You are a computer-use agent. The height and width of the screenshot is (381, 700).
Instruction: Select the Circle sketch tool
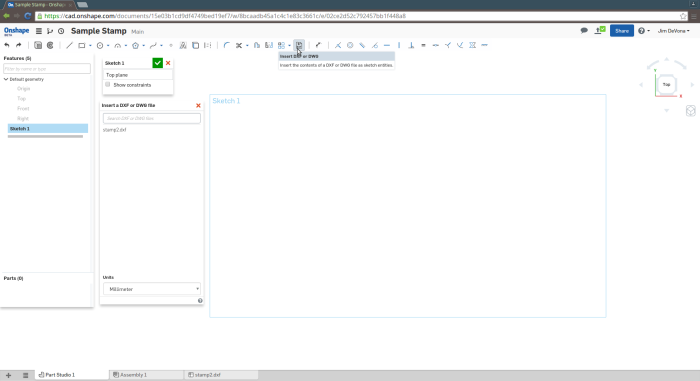click(100, 45)
